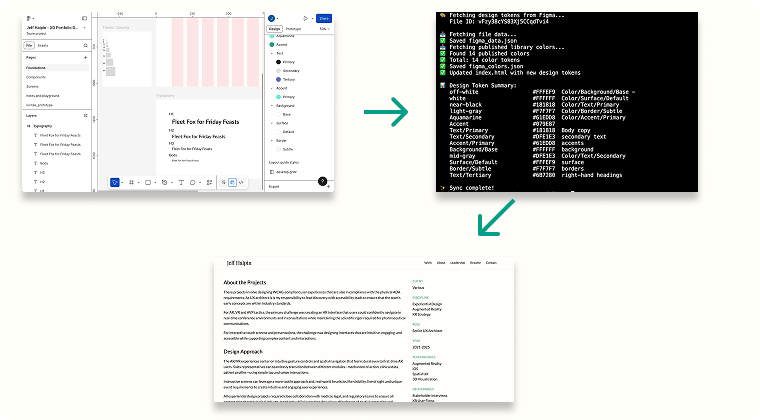The width and height of the screenshot is (760, 420).
Task: Open the Figma help question-mark button
Action: 322,181
